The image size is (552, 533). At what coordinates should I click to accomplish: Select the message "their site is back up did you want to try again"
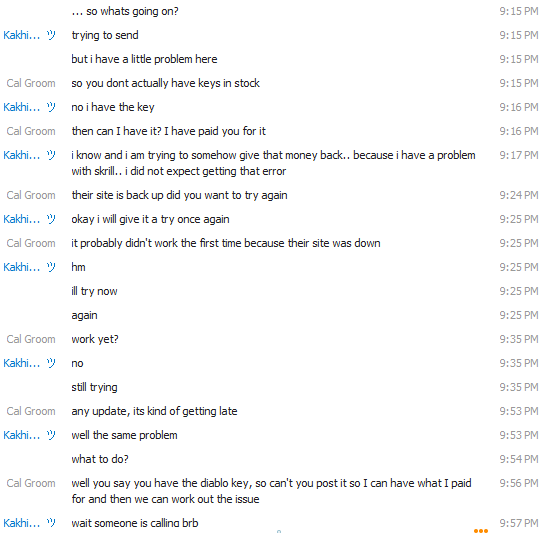click(180, 195)
